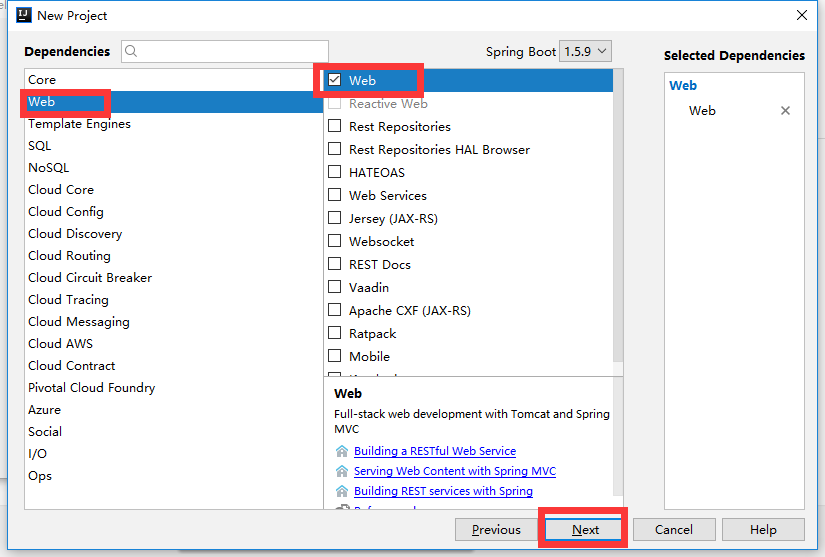Image resolution: width=825 pixels, height=557 pixels.
Task: Click the IntelliJ IDEA logo icon
Action: tap(24, 15)
